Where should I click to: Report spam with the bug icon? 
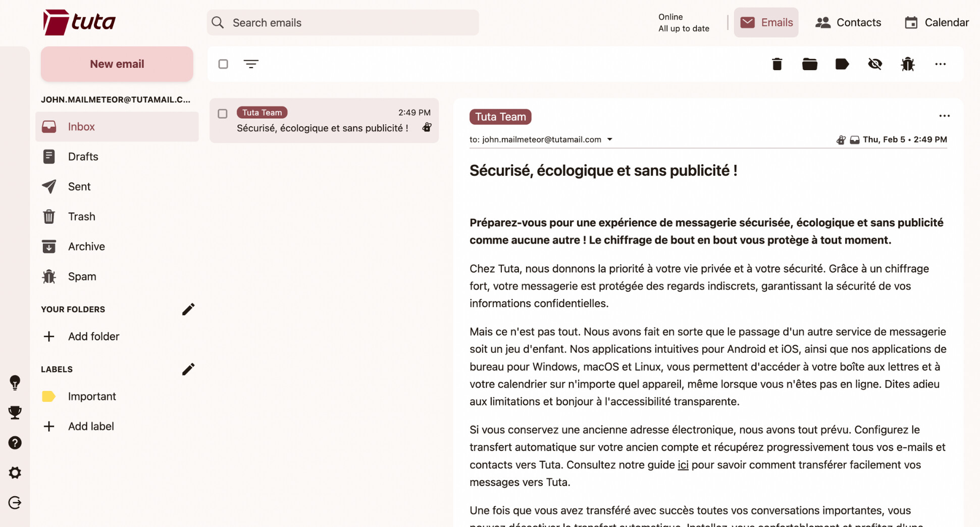907,64
